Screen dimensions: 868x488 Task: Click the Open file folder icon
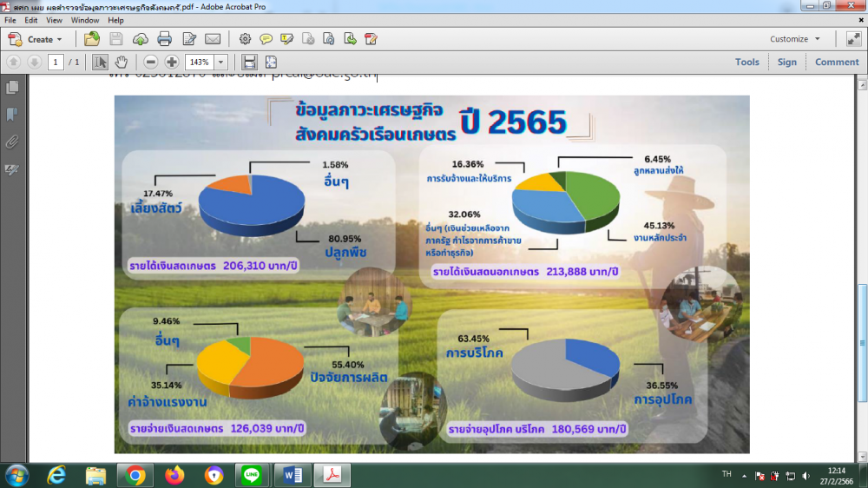[x=92, y=39]
